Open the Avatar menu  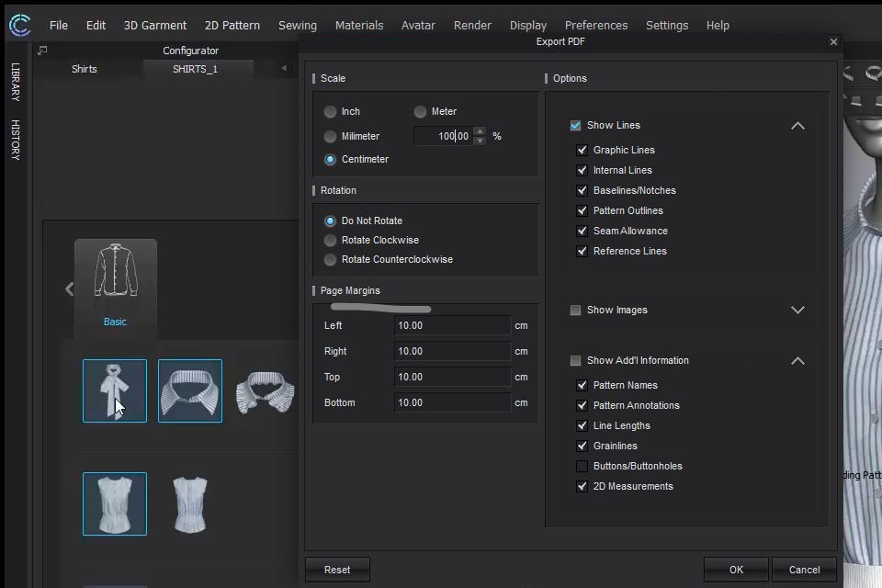(x=418, y=26)
